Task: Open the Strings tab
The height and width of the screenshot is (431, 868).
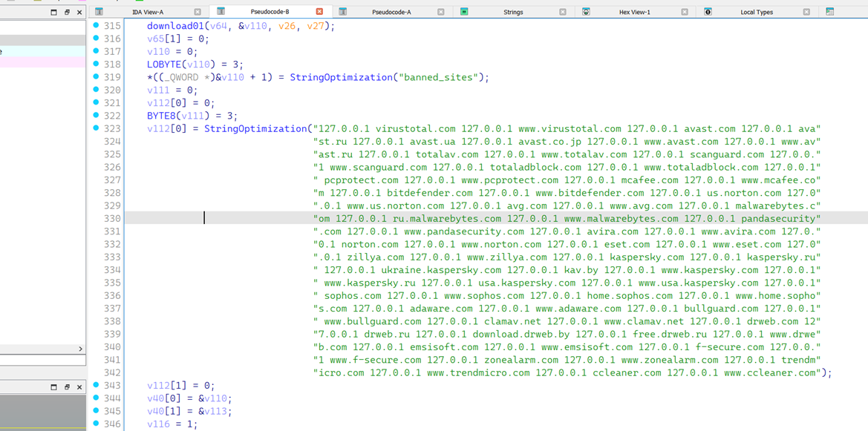Action: coord(512,12)
